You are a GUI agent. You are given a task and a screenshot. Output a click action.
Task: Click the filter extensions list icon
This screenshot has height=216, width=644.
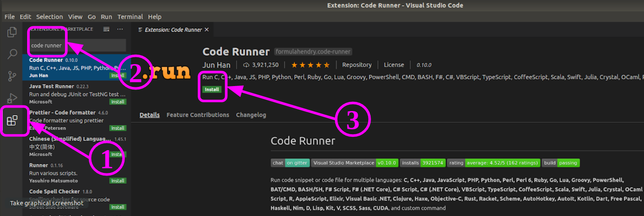(x=106, y=29)
